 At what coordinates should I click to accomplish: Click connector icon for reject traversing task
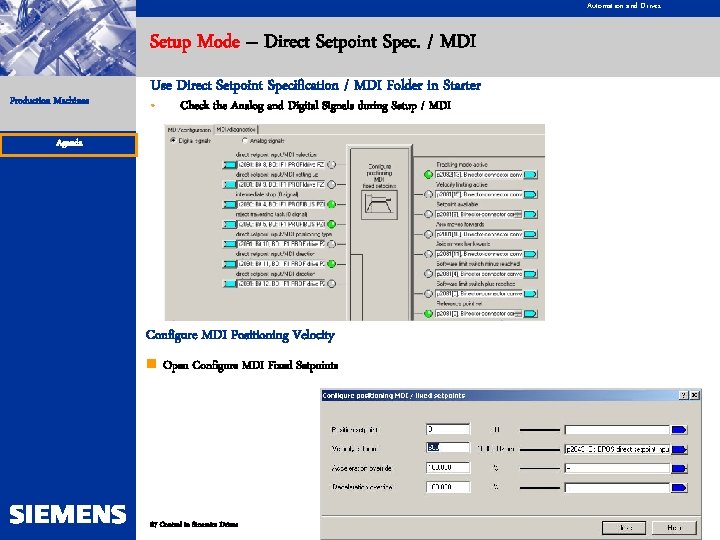[x=229, y=225]
